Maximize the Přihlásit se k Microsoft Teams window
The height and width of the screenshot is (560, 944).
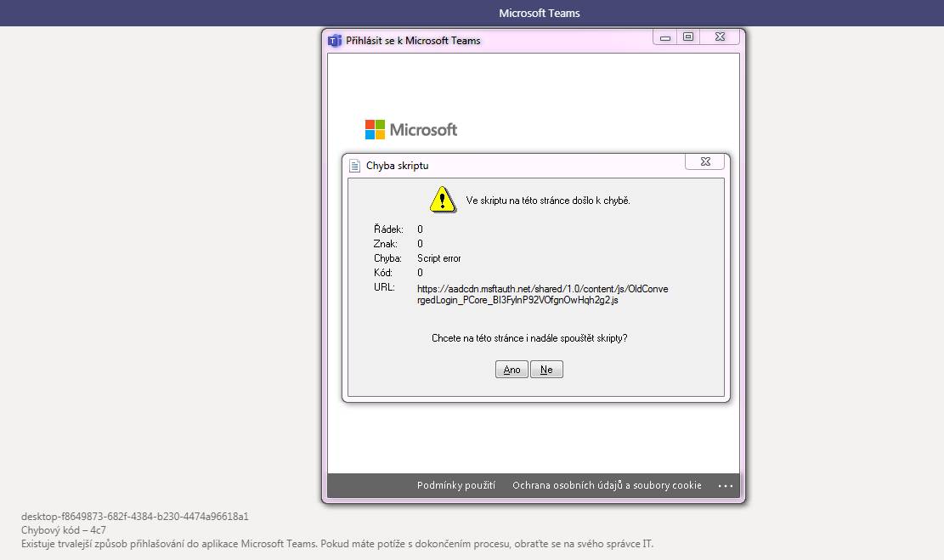point(688,37)
